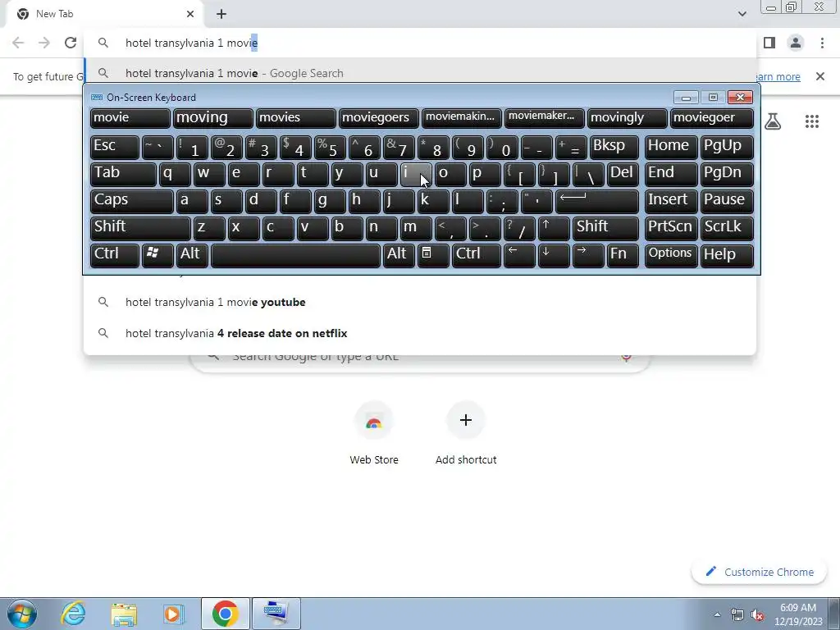Open network tray icon
The width and height of the screenshot is (840, 630).
point(737,615)
